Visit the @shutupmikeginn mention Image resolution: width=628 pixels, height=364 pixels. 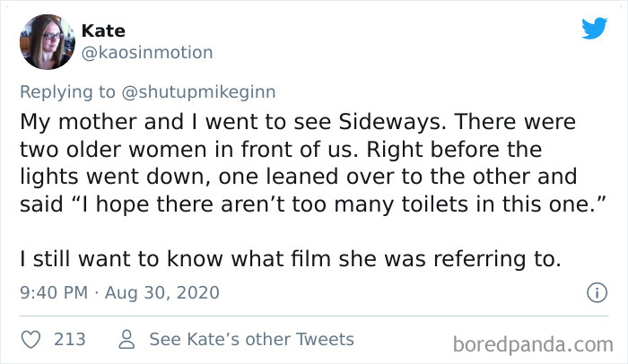196,90
